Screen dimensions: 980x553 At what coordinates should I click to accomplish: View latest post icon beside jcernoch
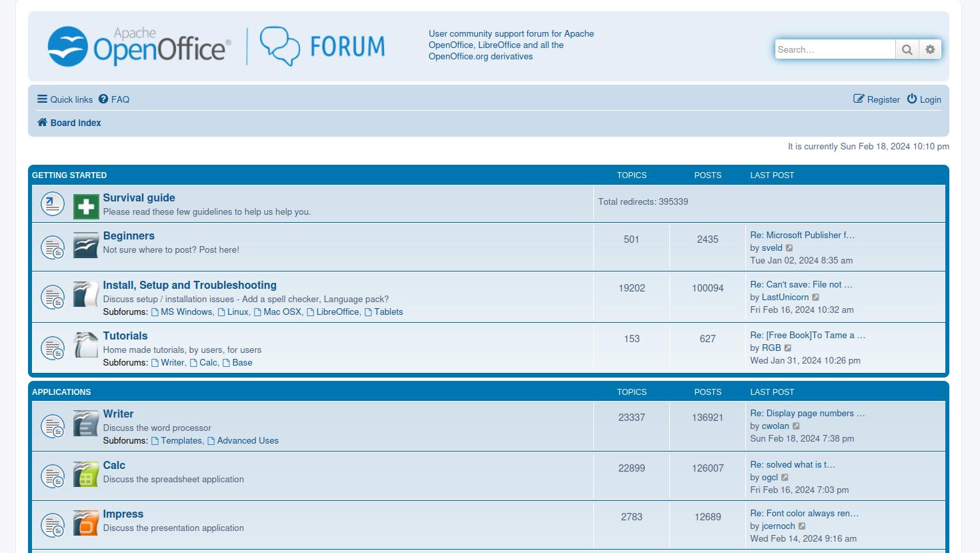click(802, 526)
